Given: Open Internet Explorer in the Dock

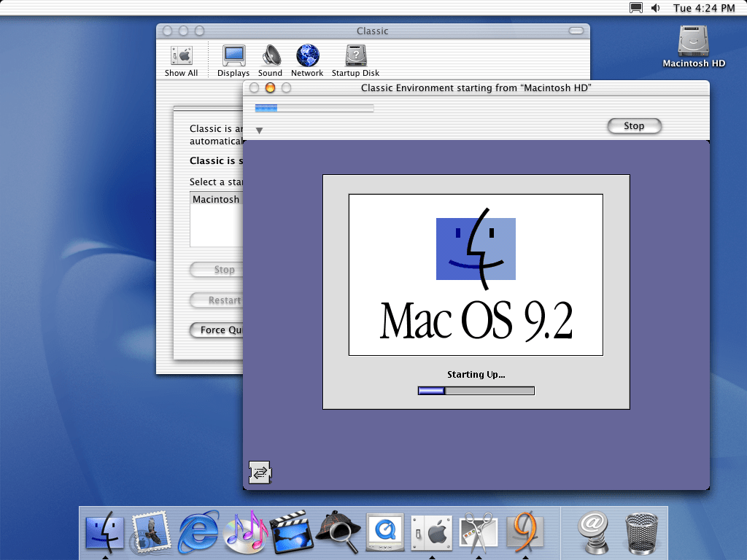Looking at the screenshot, I should [198, 531].
